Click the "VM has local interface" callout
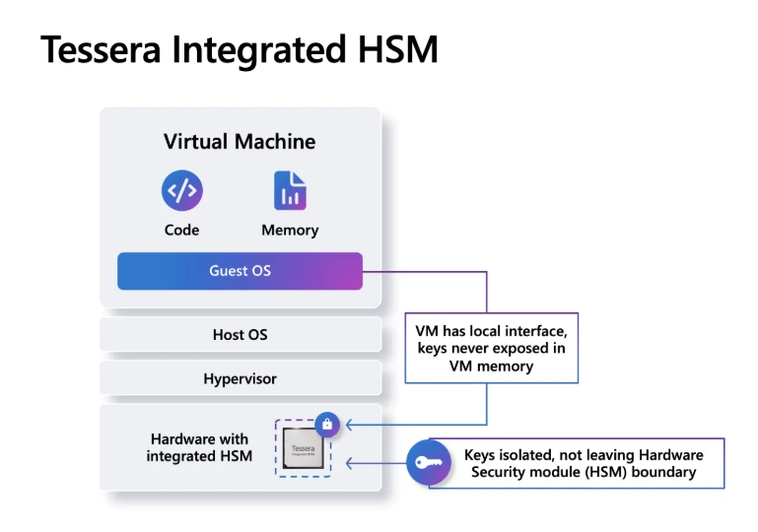 pyautogui.click(x=492, y=349)
